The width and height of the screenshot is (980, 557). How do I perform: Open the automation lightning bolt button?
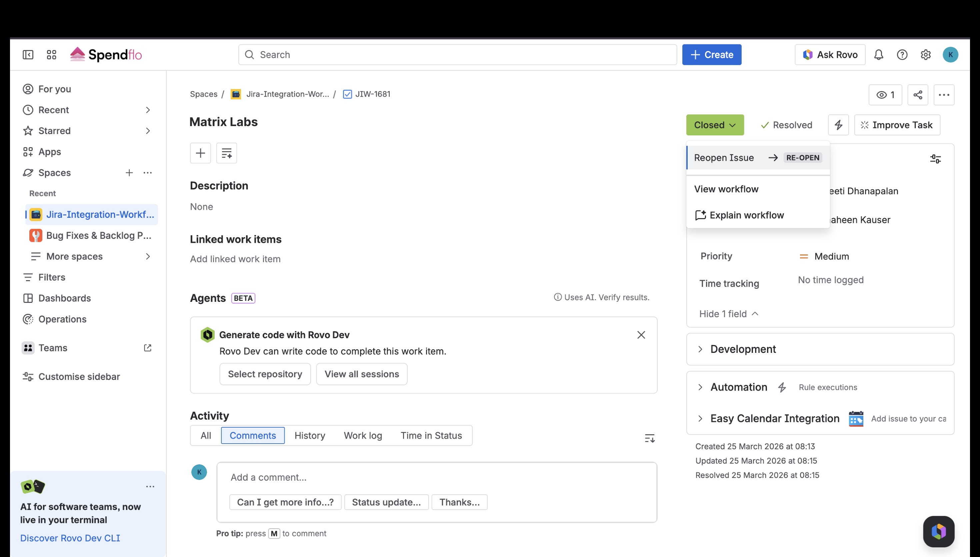coord(838,125)
